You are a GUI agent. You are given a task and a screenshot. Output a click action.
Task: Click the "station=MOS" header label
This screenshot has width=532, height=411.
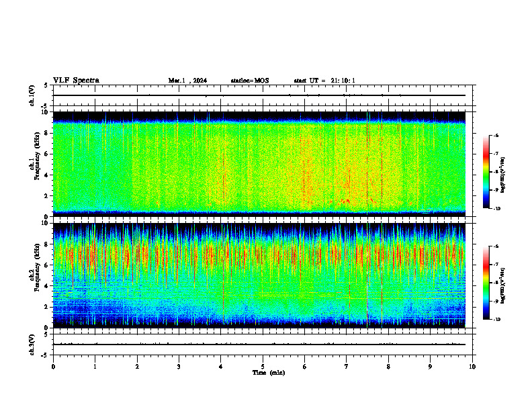[x=250, y=81]
